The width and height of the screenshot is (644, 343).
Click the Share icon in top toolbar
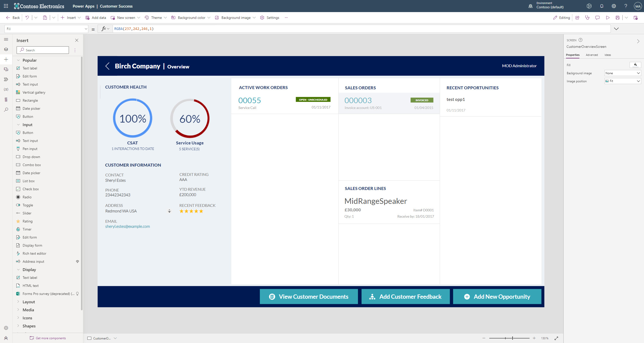(x=578, y=18)
